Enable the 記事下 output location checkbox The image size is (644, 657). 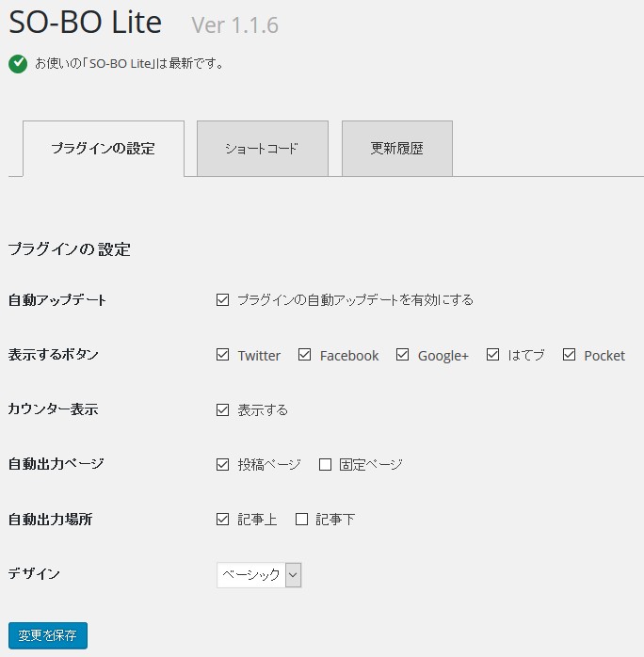[x=301, y=519]
